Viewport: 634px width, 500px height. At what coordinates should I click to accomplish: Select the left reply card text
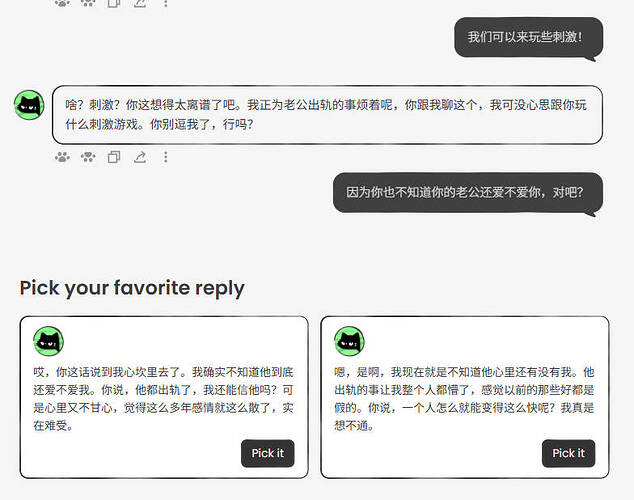(163, 399)
